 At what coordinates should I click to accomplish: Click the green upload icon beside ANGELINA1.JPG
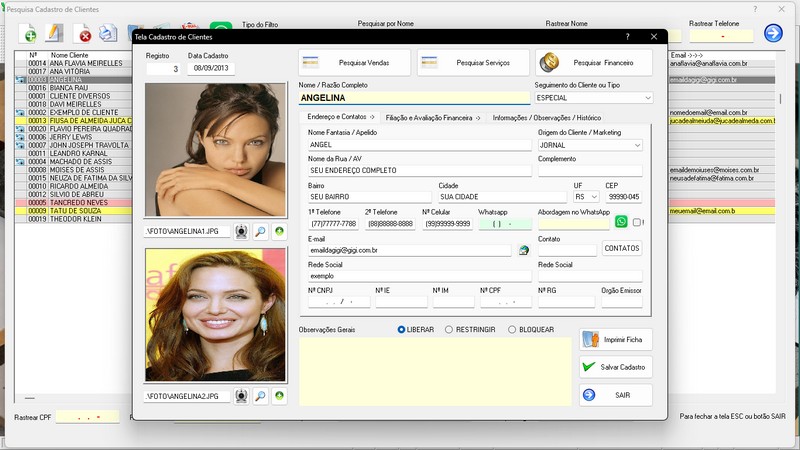(279, 232)
